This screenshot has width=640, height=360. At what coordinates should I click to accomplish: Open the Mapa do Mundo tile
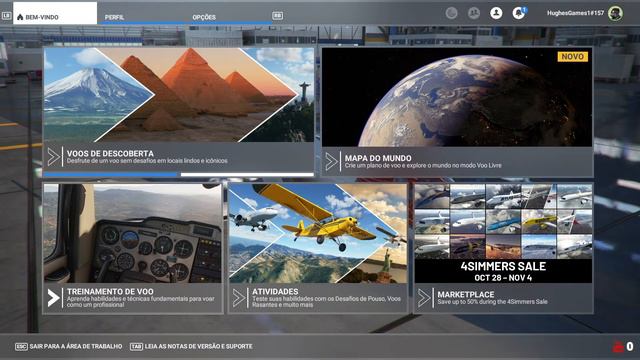click(x=457, y=112)
